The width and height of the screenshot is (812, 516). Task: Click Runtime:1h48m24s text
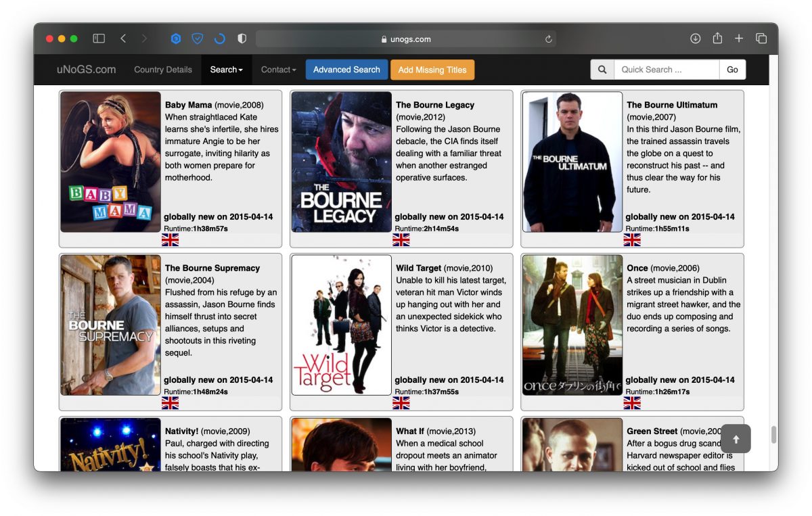[x=196, y=392]
